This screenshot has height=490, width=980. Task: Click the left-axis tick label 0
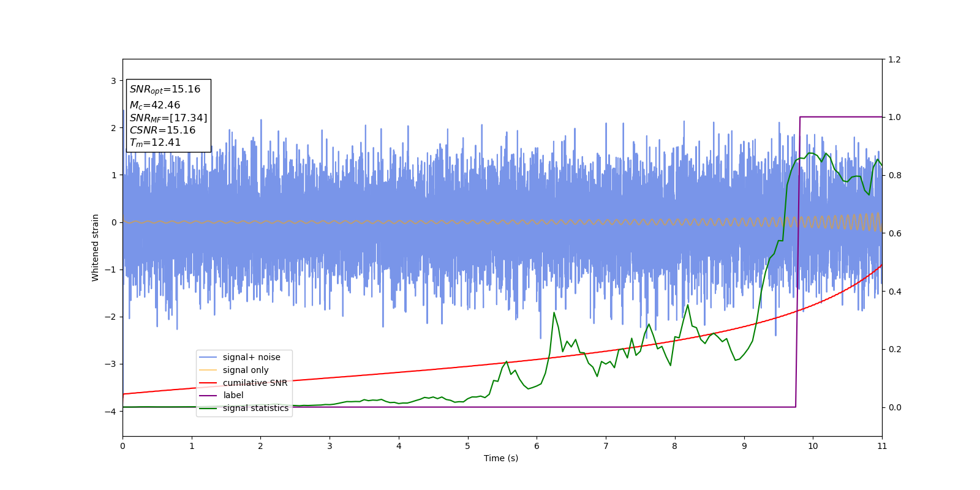point(113,222)
